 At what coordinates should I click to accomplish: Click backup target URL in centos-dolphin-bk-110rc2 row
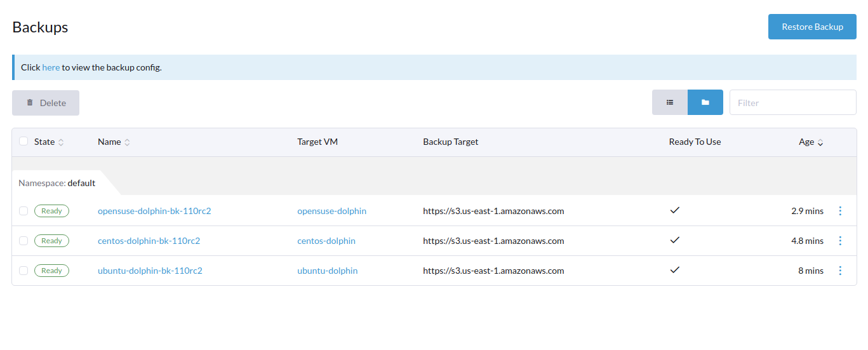tap(493, 241)
